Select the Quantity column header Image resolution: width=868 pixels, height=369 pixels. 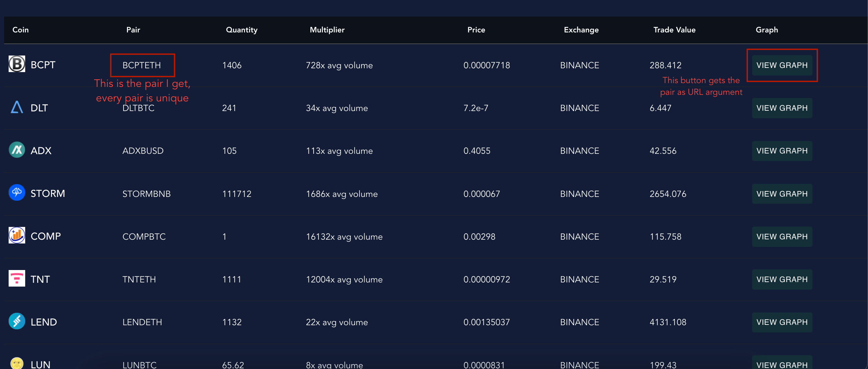pos(242,30)
